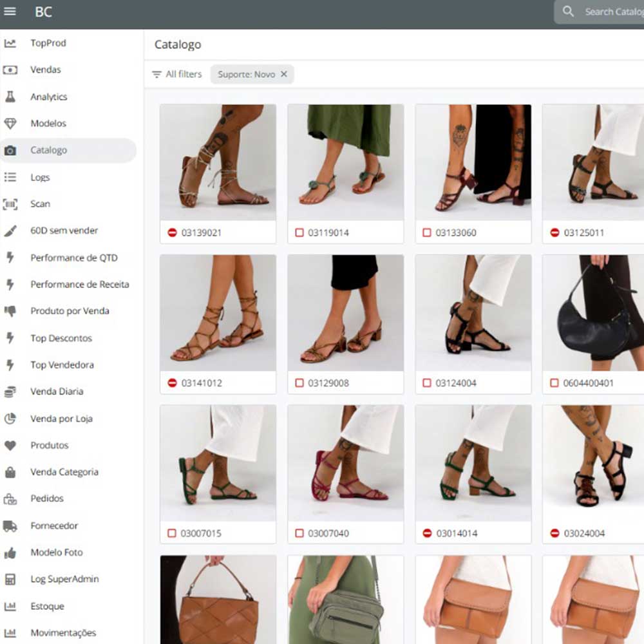
Task: Click the Fornecedor truck icon
Action: [10, 526]
